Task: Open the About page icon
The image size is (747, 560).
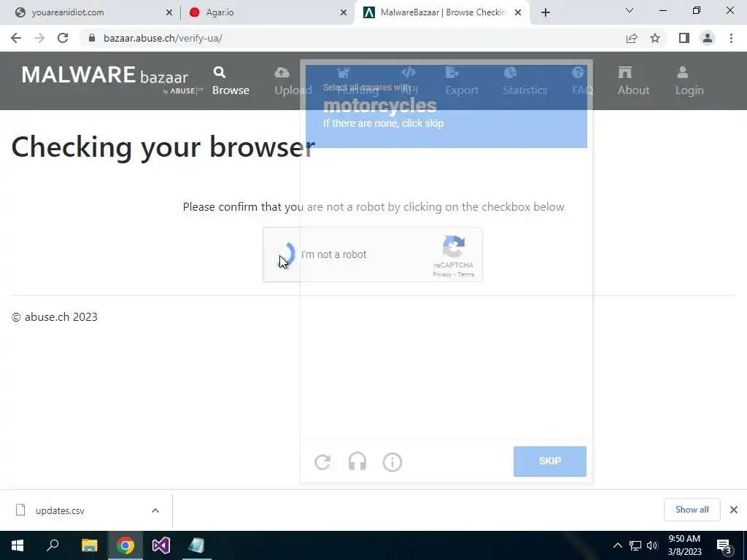Action: (624, 72)
